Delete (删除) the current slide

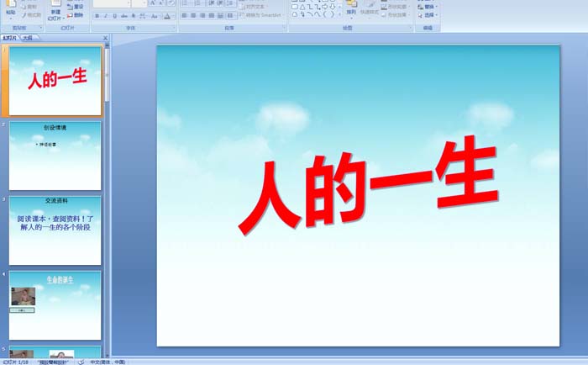coord(75,15)
